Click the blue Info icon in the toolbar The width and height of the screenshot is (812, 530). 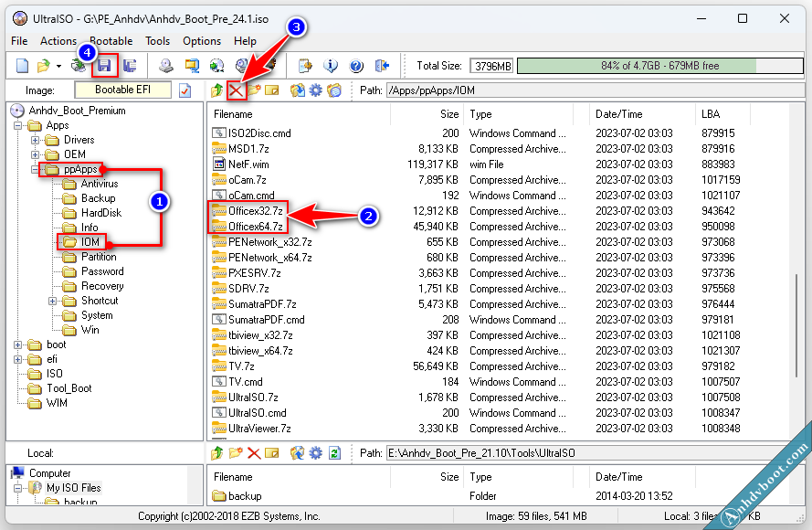(x=331, y=66)
